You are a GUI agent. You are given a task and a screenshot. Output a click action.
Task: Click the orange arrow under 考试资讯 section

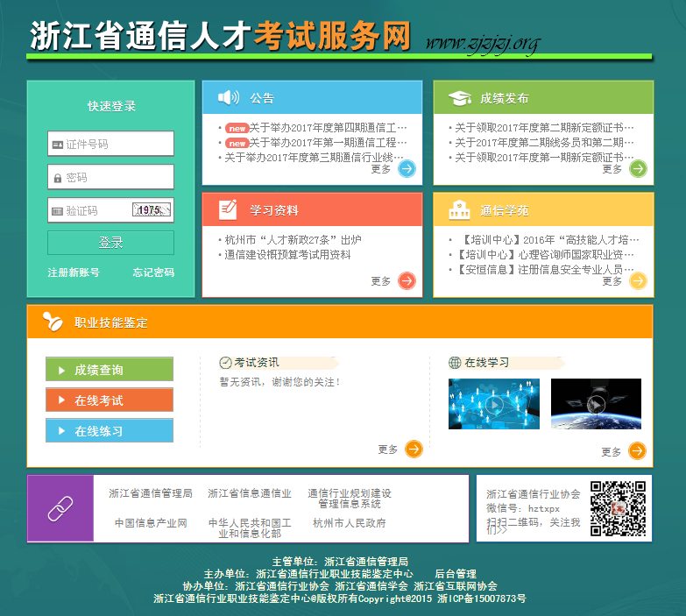pos(414,450)
